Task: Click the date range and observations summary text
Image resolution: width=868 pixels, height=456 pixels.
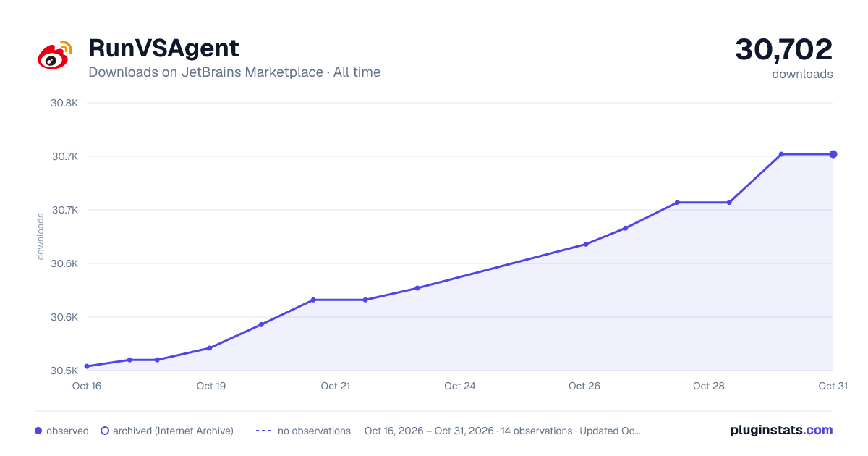Action: coord(503,431)
